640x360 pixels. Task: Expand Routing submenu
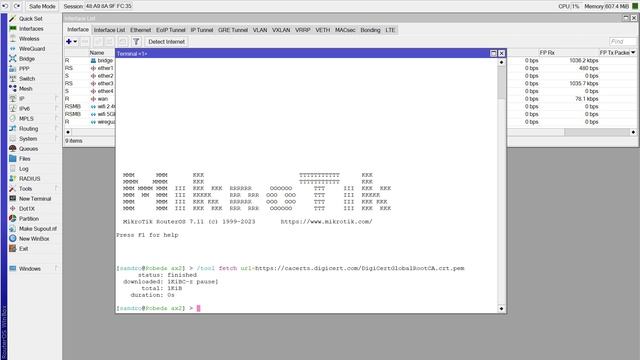pyautogui.click(x=57, y=129)
